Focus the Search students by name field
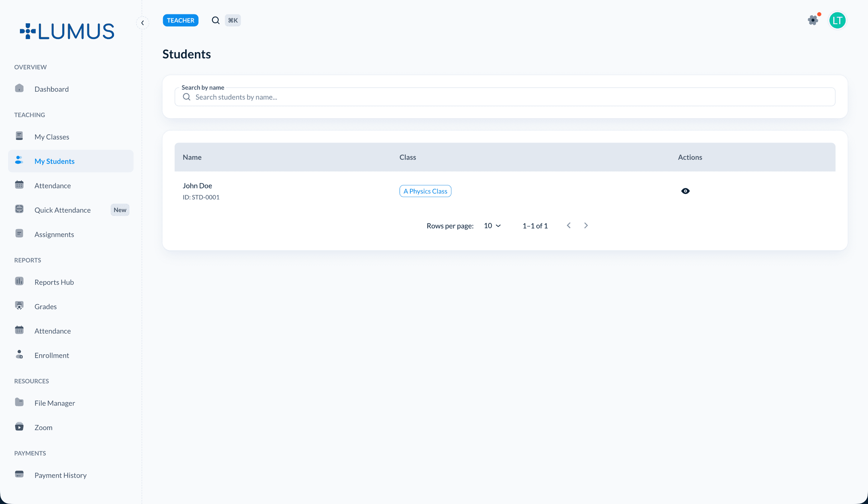 (x=505, y=97)
